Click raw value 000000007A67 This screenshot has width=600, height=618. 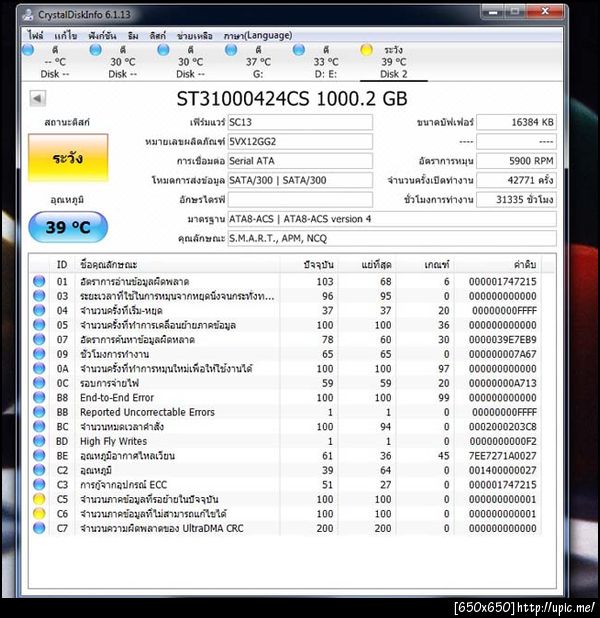503,354
